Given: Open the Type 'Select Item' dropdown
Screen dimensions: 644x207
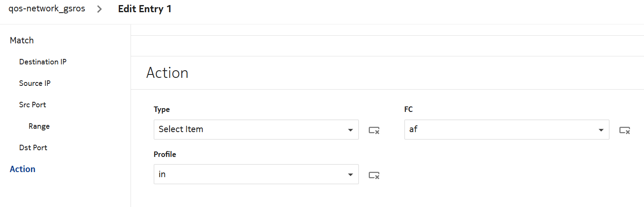Looking at the screenshot, I should (x=252, y=130).
